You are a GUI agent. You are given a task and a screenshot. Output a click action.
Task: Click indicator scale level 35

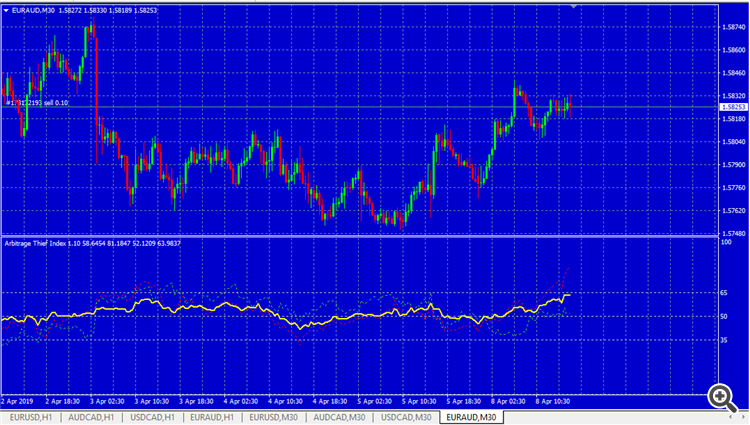coord(724,340)
